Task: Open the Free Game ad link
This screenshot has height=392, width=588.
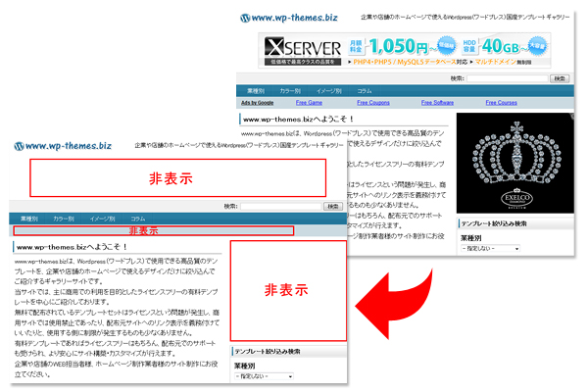Action: click(309, 103)
